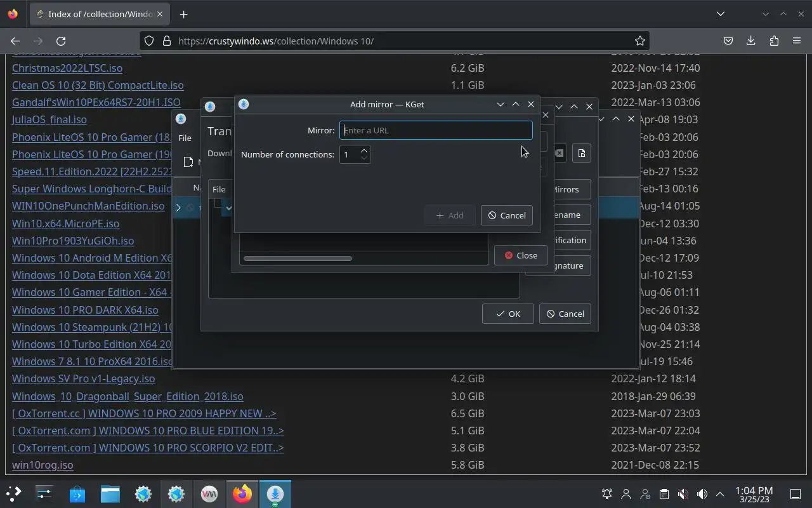Click the horizontal scrollbar in mirrors dialog
The width and height of the screenshot is (812, 508).
click(x=298, y=258)
